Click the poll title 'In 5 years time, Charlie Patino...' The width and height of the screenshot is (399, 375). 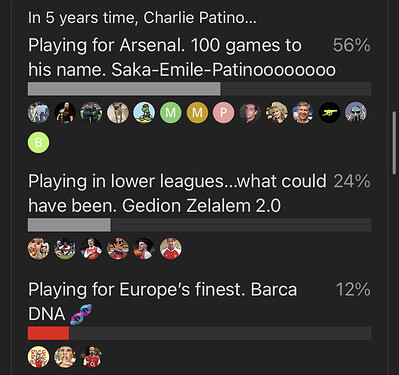[x=142, y=17]
